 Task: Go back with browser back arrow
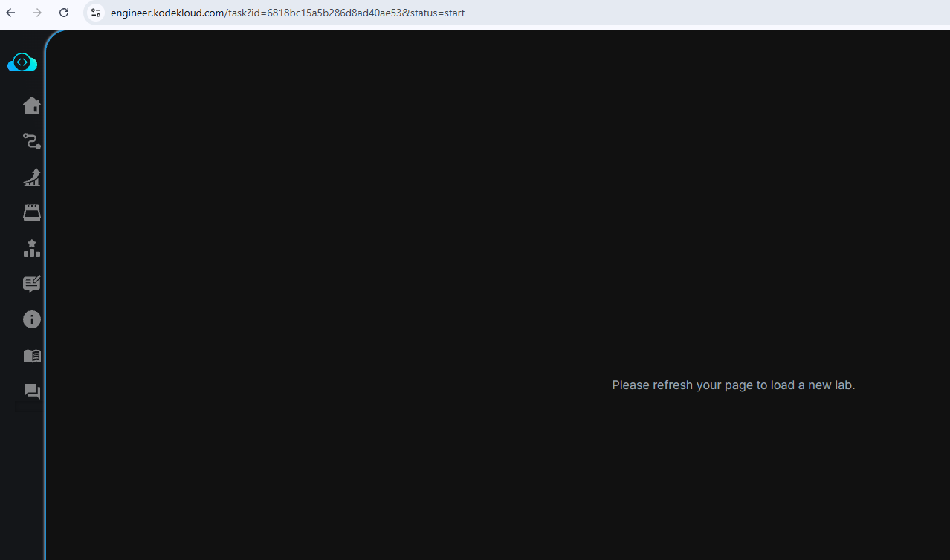(x=10, y=13)
